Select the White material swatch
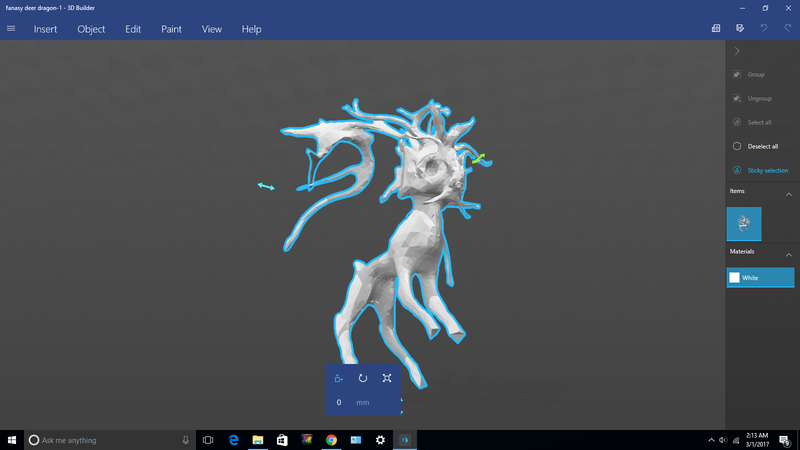The image size is (800, 450). [760, 278]
